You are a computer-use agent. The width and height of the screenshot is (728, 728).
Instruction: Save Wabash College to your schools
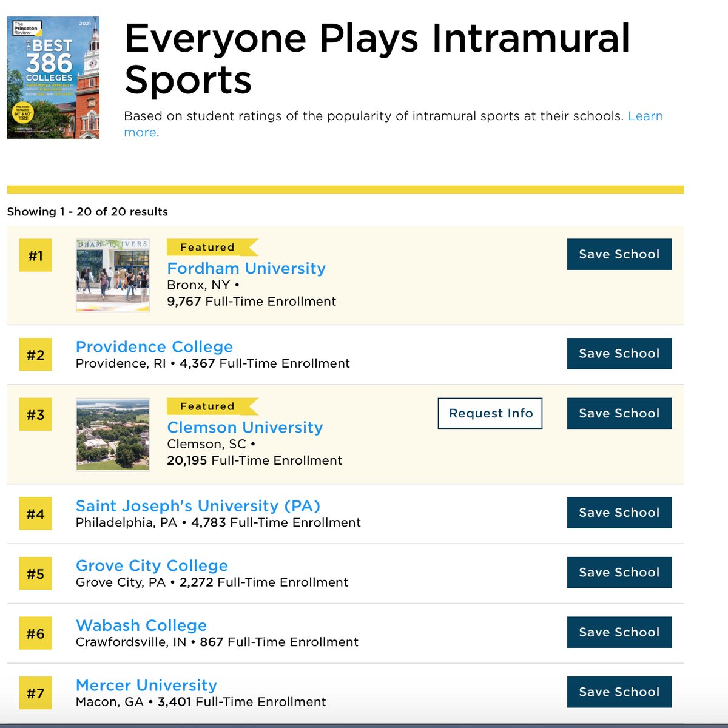pos(619,632)
